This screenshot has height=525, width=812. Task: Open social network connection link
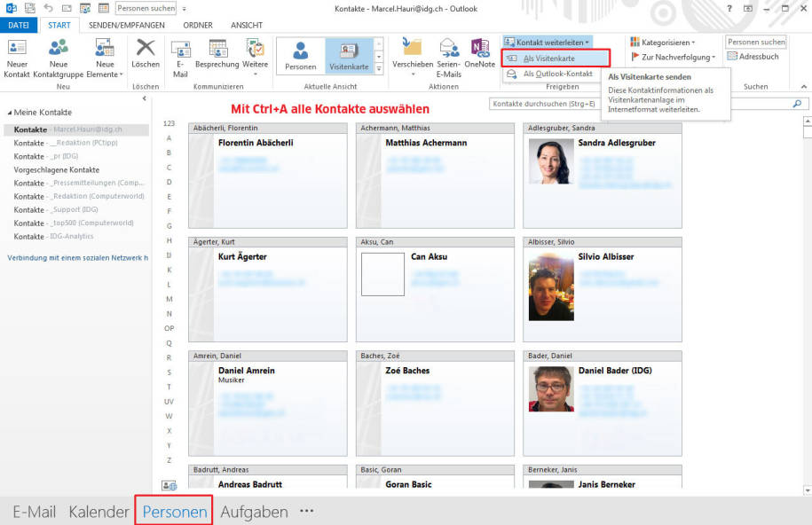pyautogui.click(x=77, y=257)
